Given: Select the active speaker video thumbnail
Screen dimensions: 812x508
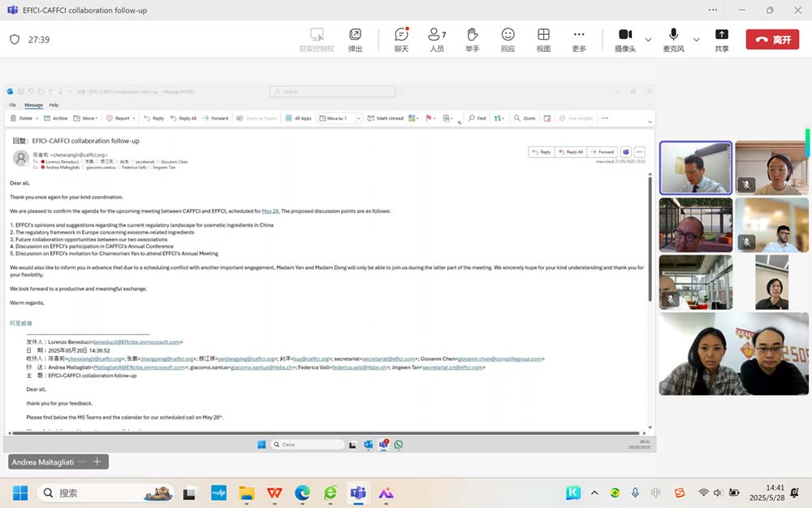Looking at the screenshot, I should [x=695, y=167].
